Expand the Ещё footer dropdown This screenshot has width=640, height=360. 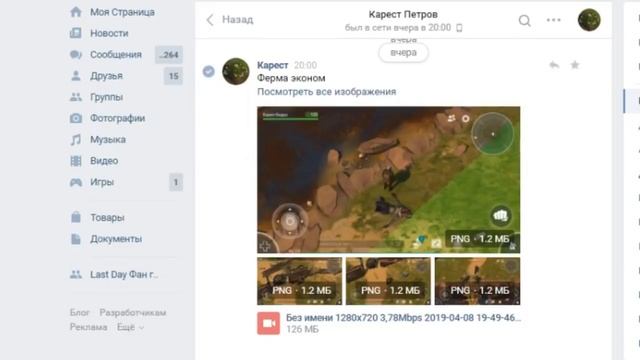point(130,327)
